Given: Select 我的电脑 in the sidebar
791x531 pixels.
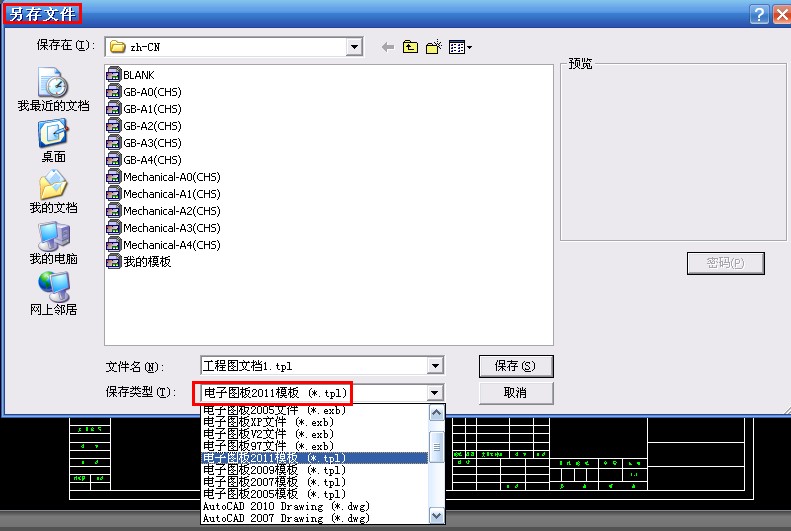Looking at the screenshot, I should coord(53,243).
